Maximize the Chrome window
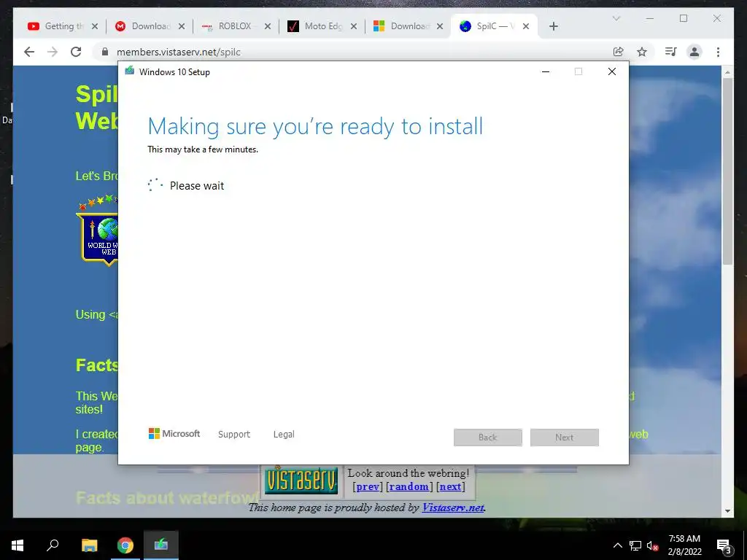The height and width of the screenshot is (560, 747). point(684,18)
